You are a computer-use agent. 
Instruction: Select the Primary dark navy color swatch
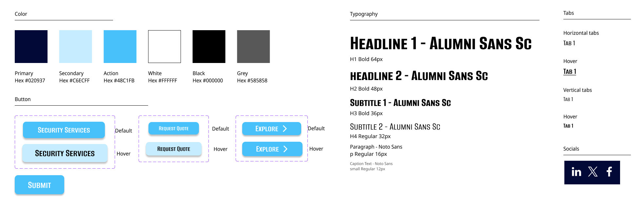(x=31, y=47)
